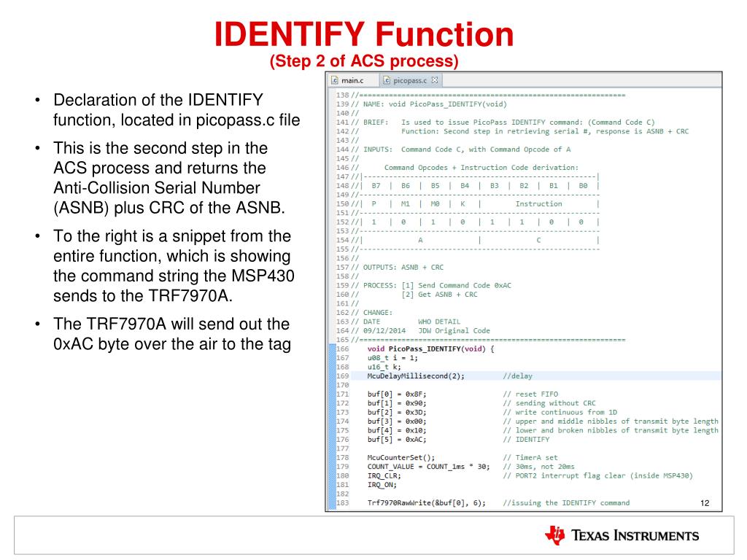Click the IDENTIFY Function slide title
The width and height of the screenshot is (747, 560).
pos(363,34)
